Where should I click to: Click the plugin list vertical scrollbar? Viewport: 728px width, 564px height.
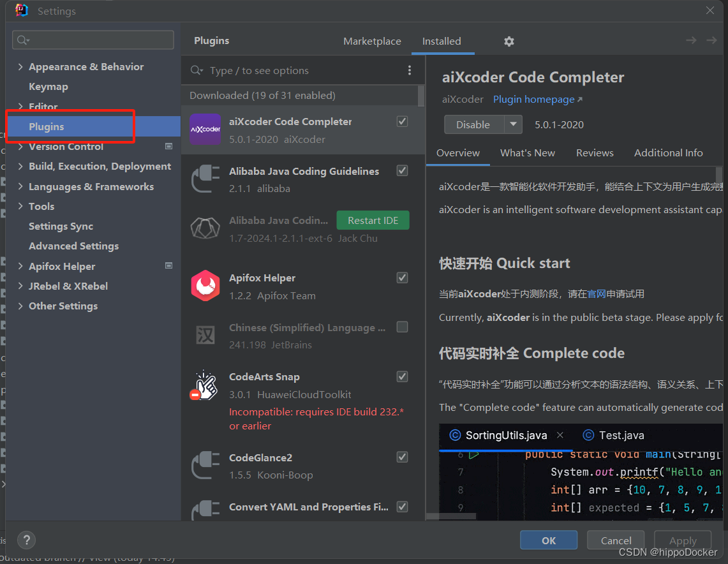[421, 95]
